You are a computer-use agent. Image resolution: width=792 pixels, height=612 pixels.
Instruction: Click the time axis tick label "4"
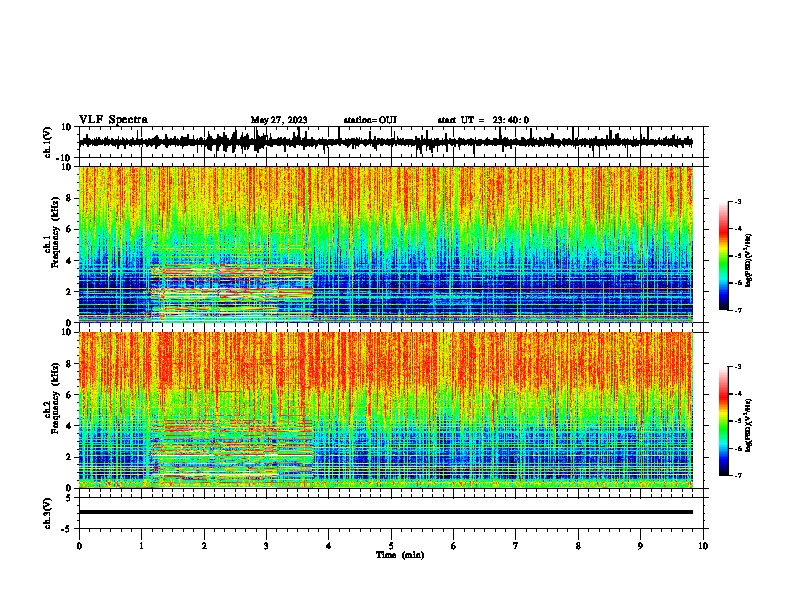point(329,546)
